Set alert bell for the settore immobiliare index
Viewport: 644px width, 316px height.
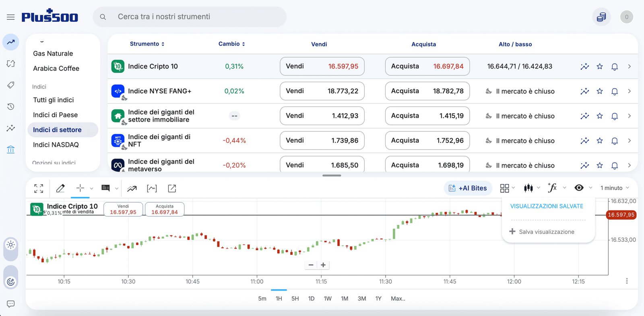point(615,116)
